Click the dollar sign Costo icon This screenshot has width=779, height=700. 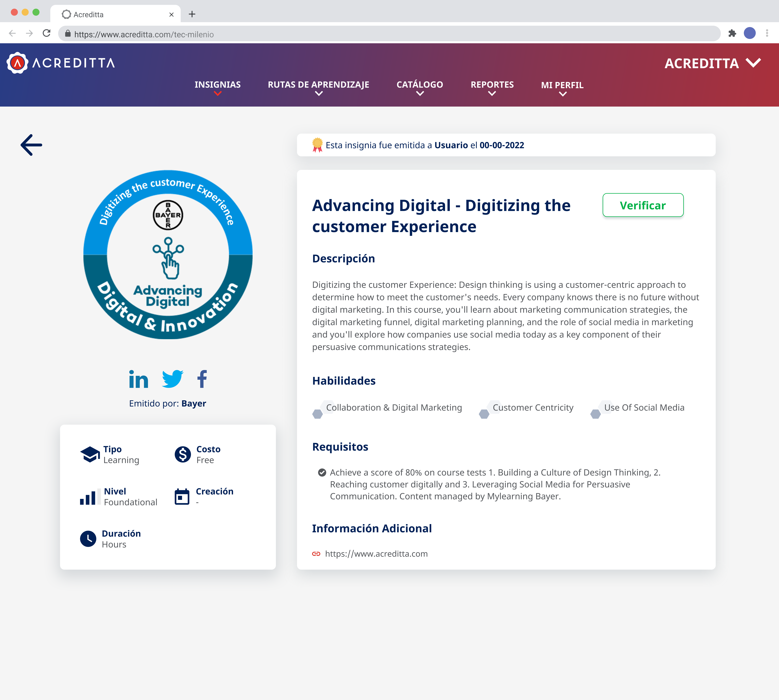click(183, 454)
